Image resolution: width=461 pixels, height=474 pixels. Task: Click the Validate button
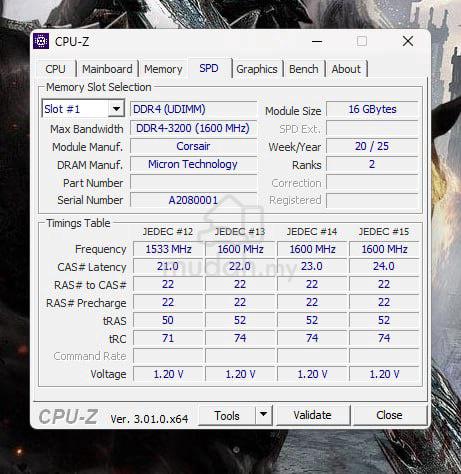pyautogui.click(x=312, y=415)
